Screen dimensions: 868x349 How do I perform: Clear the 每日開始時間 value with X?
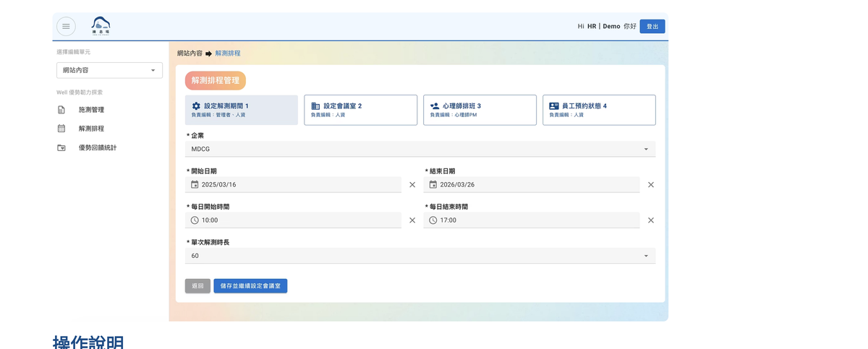pyautogui.click(x=412, y=220)
